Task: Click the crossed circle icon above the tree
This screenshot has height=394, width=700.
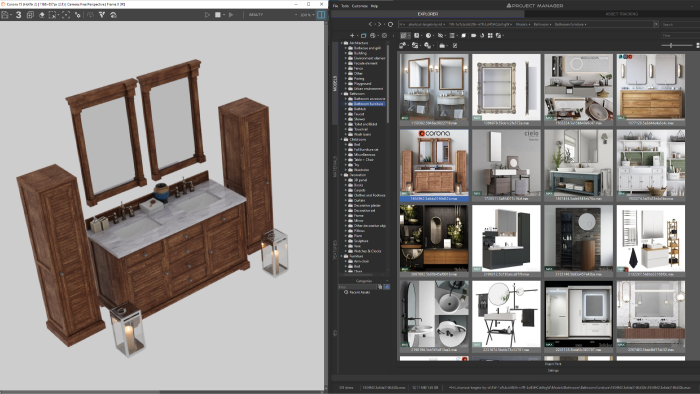Action: (x=384, y=35)
